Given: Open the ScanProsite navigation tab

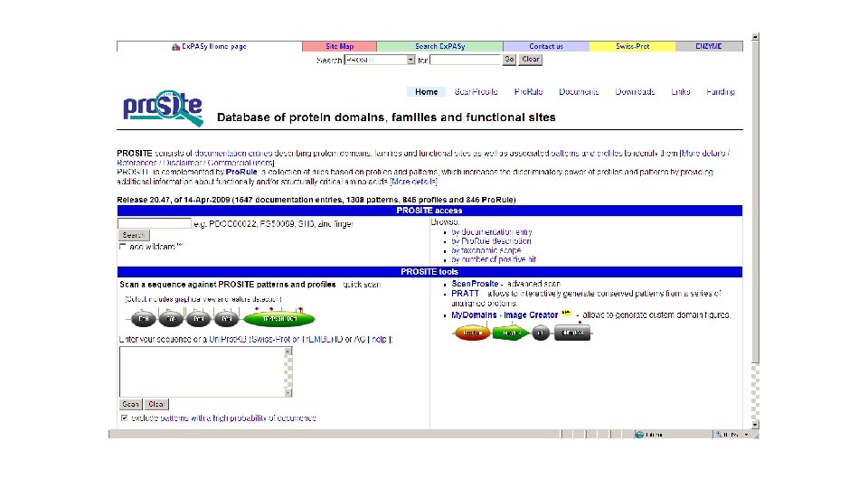Looking at the screenshot, I should 476,92.
